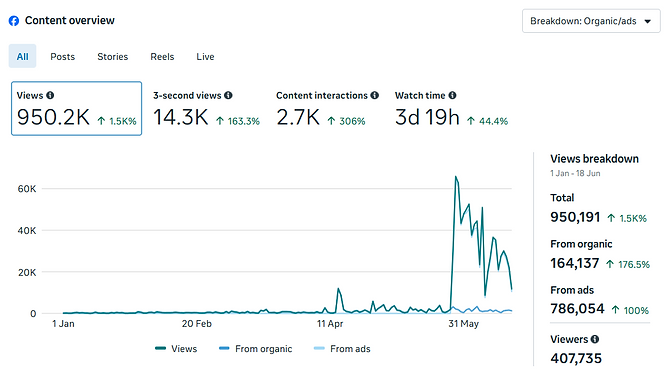Click the dropdown arrow on the Breakdown selector
The image size is (668, 371).
point(648,21)
